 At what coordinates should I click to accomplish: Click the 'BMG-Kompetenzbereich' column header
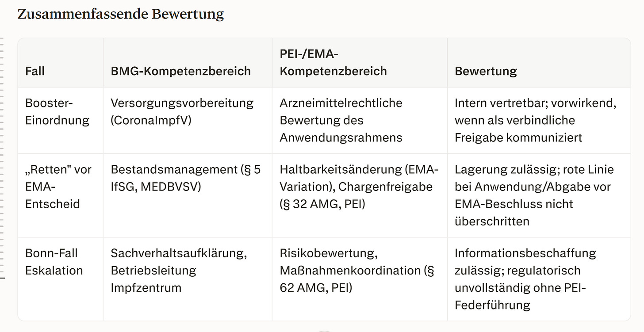click(180, 71)
